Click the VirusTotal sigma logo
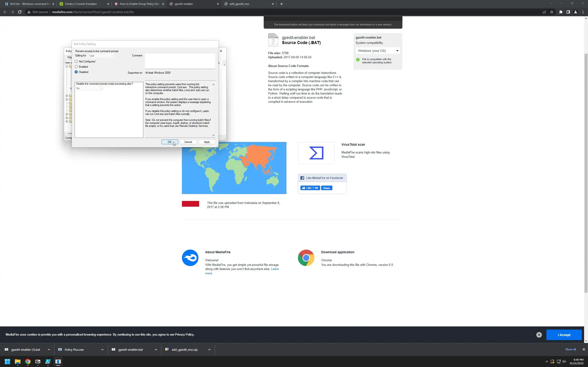 click(x=316, y=153)
